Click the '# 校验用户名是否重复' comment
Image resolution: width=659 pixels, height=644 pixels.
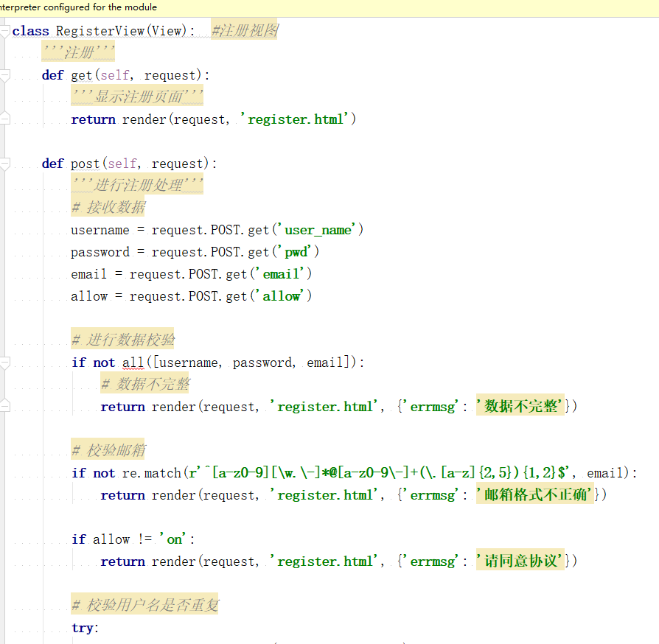[144, 606]
